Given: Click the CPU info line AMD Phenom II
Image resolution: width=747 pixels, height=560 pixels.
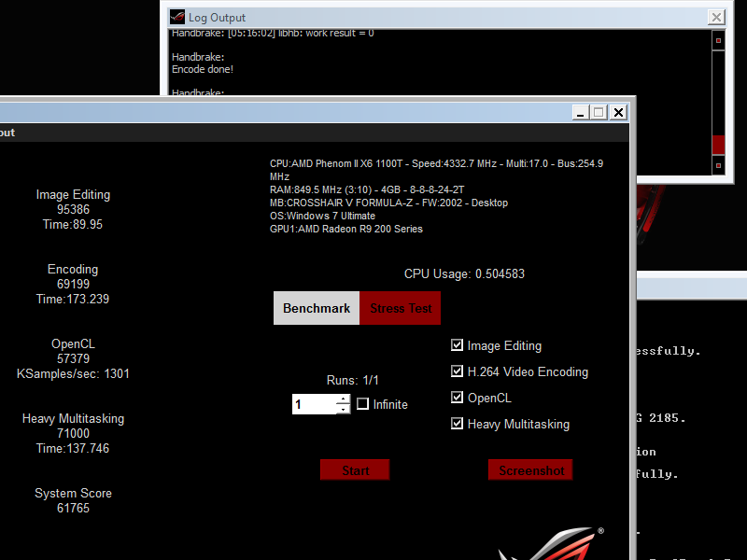Looking at the screenshot, I should 436,170.
